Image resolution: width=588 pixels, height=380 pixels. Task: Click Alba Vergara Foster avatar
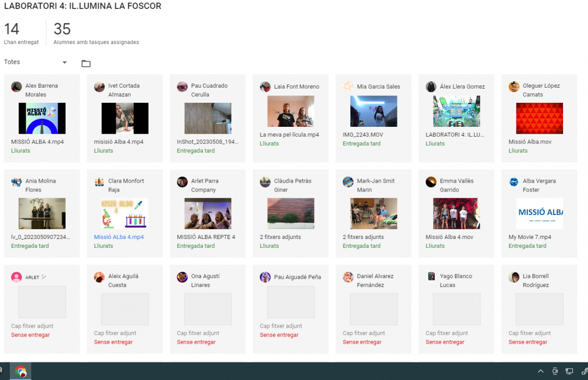coord(514,182)
